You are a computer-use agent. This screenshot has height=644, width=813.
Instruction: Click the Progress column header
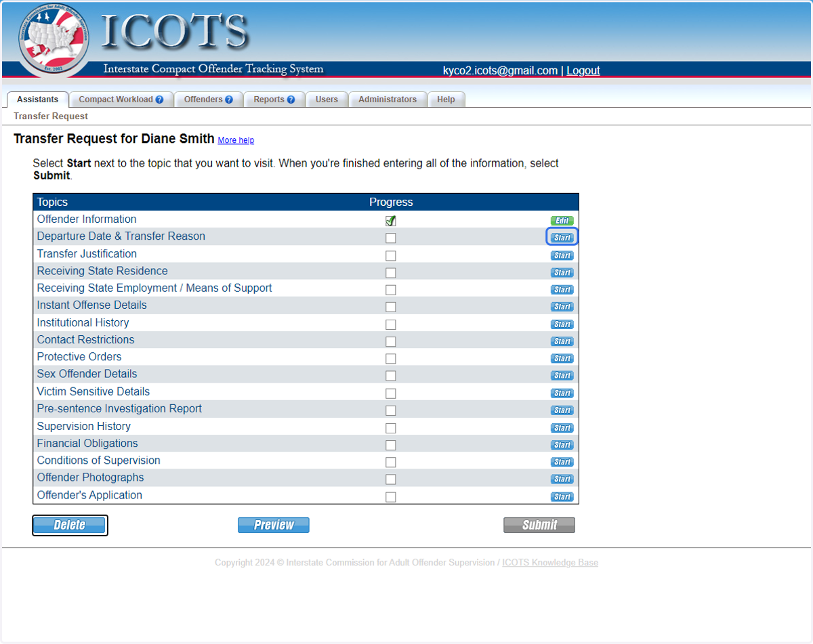[391, 202]
